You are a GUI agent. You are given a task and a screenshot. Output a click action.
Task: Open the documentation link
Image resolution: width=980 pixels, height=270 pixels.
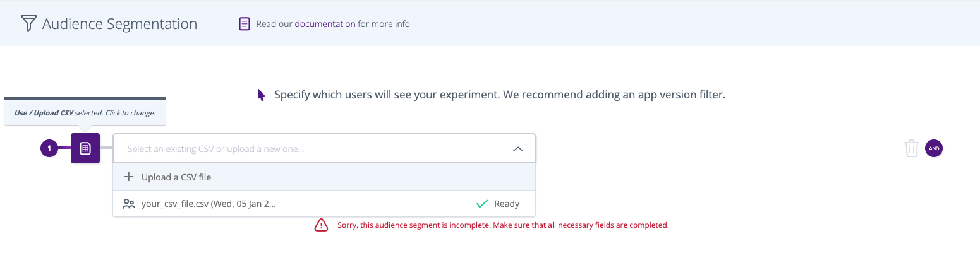[325, 24]
